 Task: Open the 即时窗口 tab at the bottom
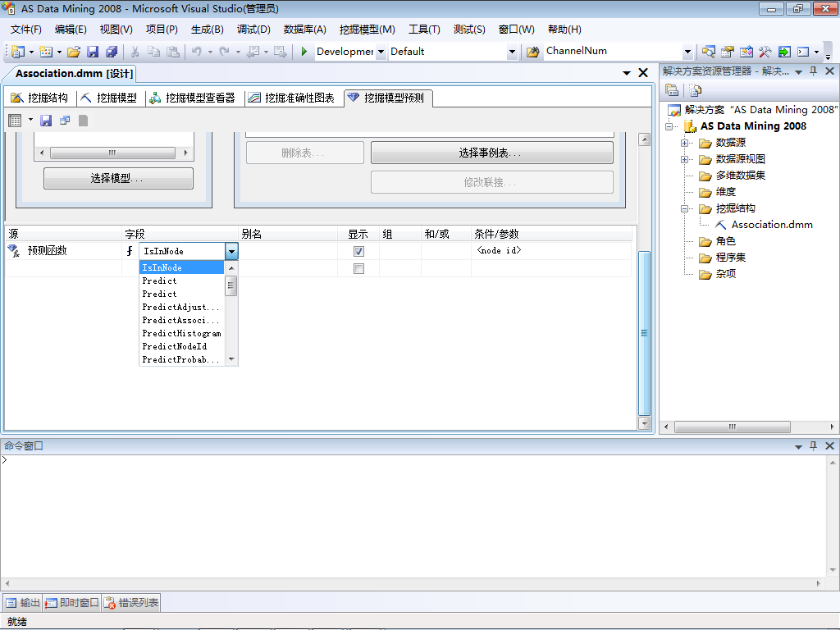coord(72,603)
